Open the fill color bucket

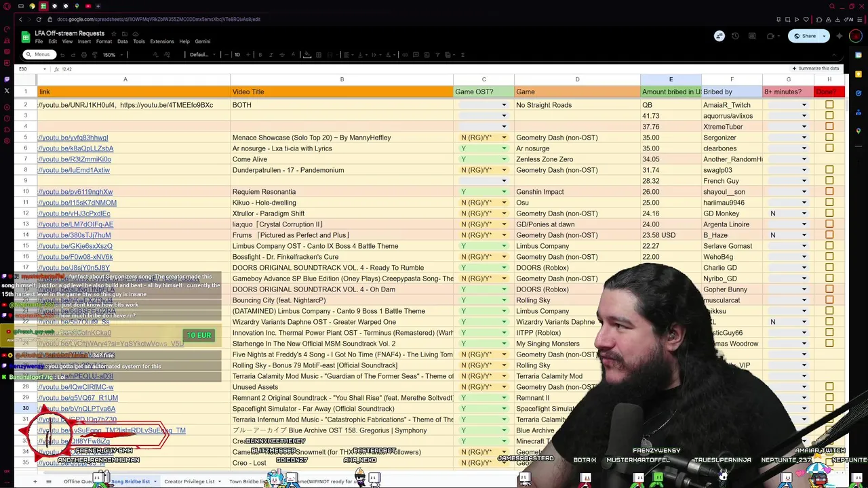coord(307,55)
